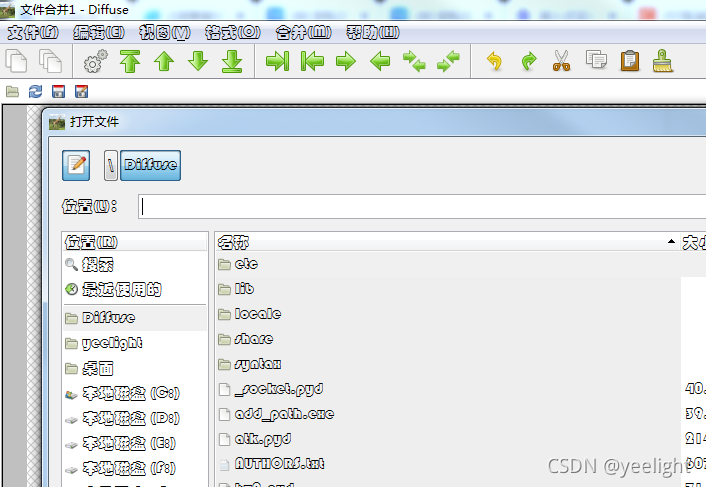The image size is (706, 487).
Task: Click the Cut scissors icon
Action: [561, 61]
